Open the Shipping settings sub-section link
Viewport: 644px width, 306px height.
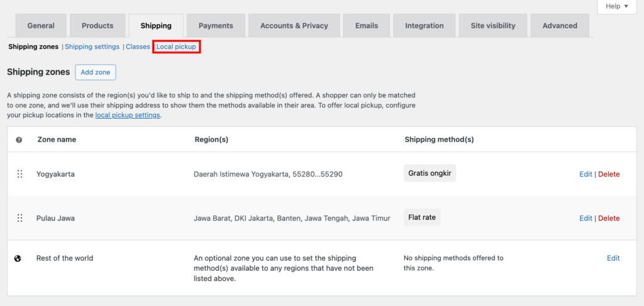pyautogui.click(x=92, y=47)
